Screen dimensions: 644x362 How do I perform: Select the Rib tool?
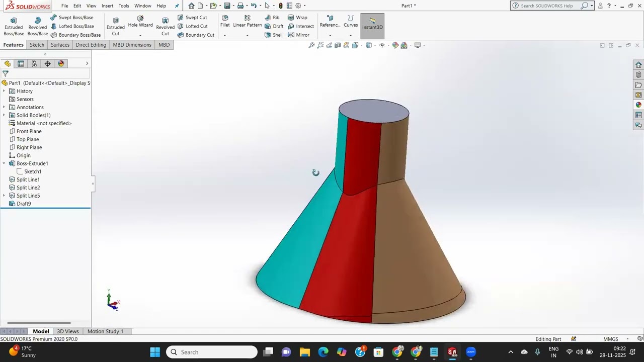272,18
